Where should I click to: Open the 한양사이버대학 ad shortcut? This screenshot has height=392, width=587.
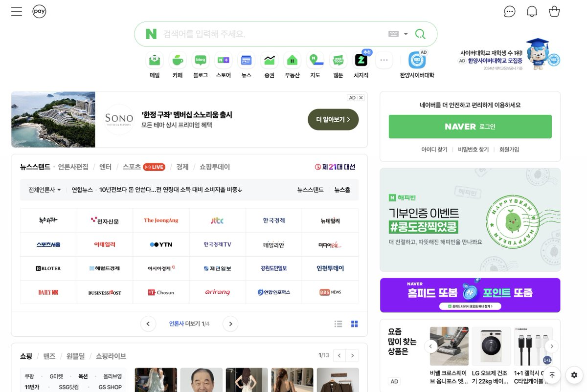pyautogui.click(x=417, y=65)
